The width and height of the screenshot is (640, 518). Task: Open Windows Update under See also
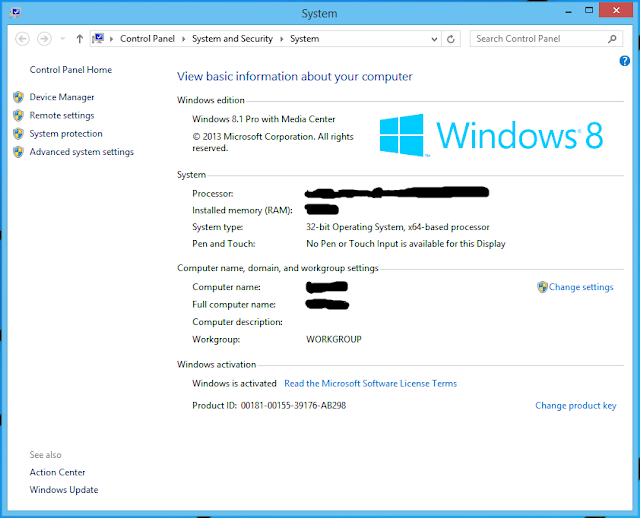click(x=64, y=490)
